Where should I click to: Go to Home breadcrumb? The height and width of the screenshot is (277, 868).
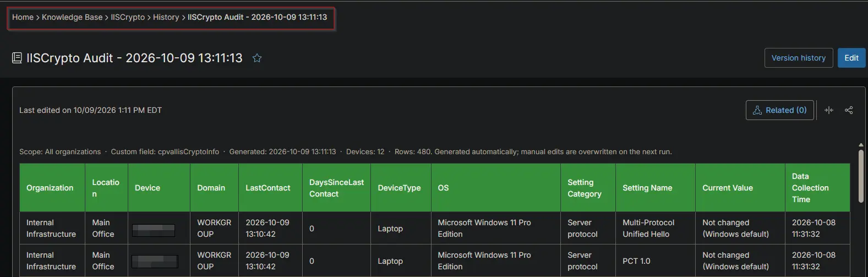[x=23, y=17]
